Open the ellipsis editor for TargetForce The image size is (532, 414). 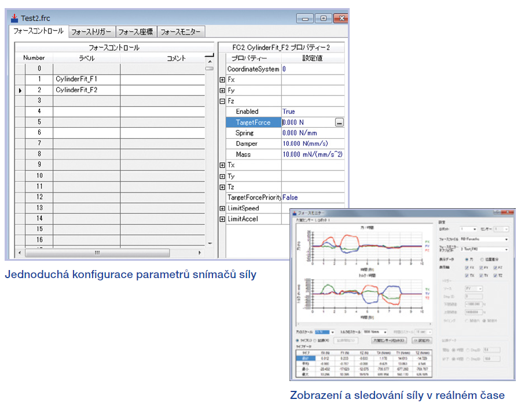339,123
